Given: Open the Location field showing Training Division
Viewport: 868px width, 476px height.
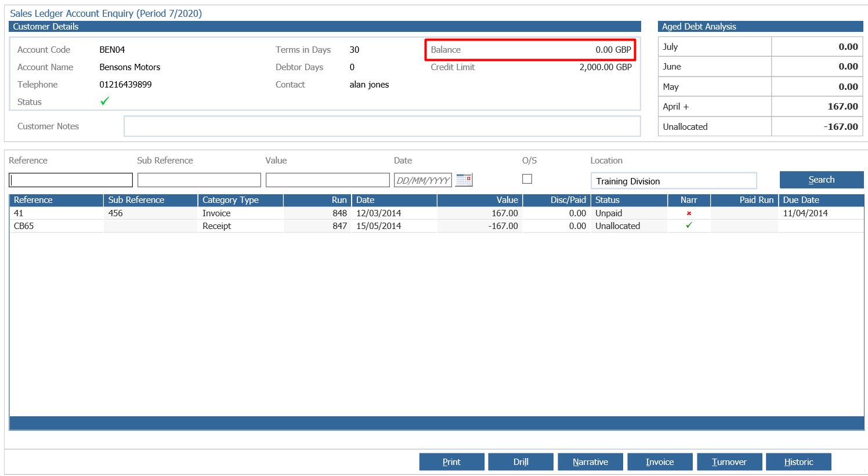Looking at the screenshot, I should click(674, 181).
